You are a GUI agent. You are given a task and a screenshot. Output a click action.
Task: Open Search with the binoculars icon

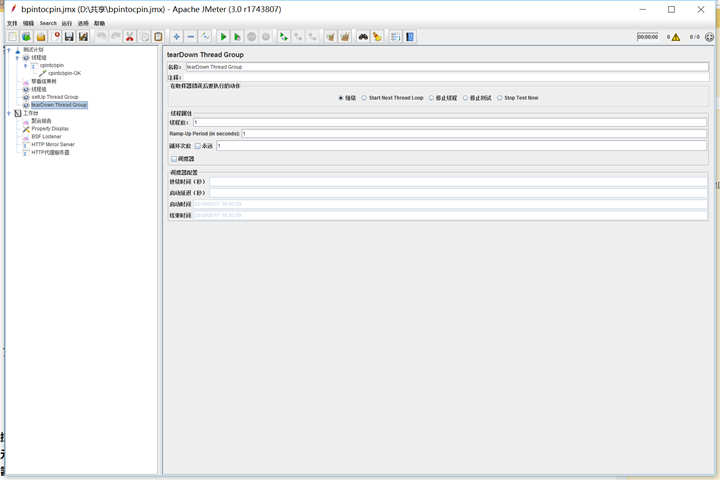363,37
